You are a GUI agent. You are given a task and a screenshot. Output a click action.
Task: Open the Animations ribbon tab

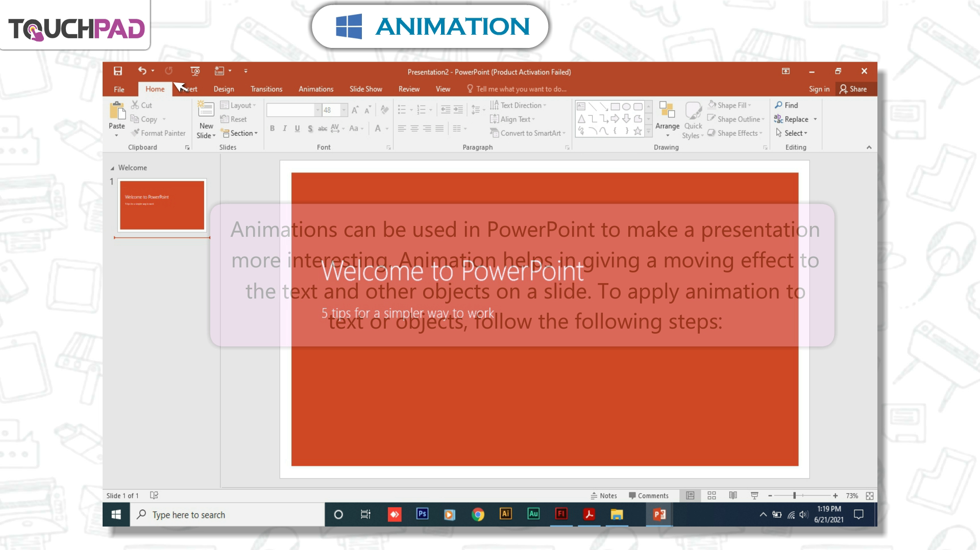[x=315, y=89]
